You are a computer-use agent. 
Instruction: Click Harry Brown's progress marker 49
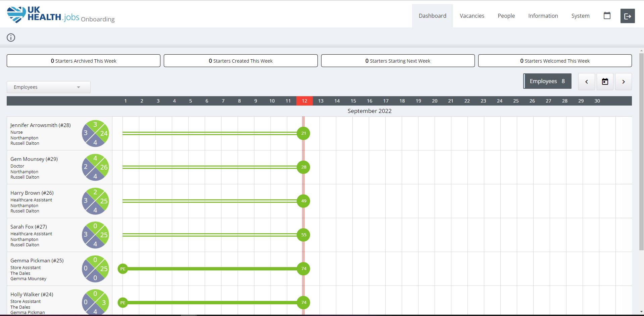tap(303, 201)
